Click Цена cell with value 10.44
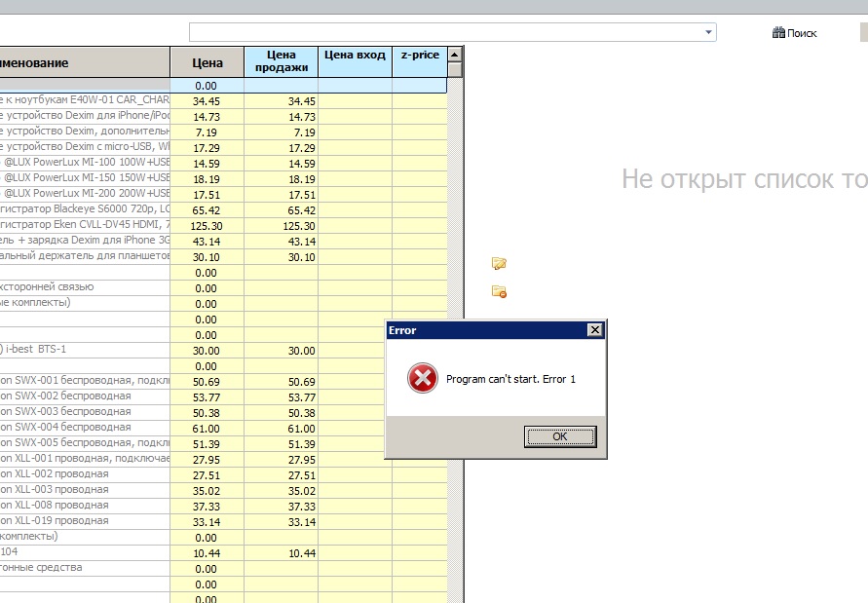The width and height of the screenshot is (868, 603). [208, 553]
